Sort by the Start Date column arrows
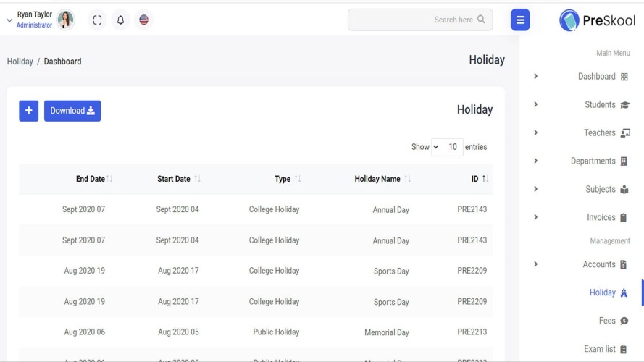The height and width of the screenshot is (362, 644). (198, 179)
